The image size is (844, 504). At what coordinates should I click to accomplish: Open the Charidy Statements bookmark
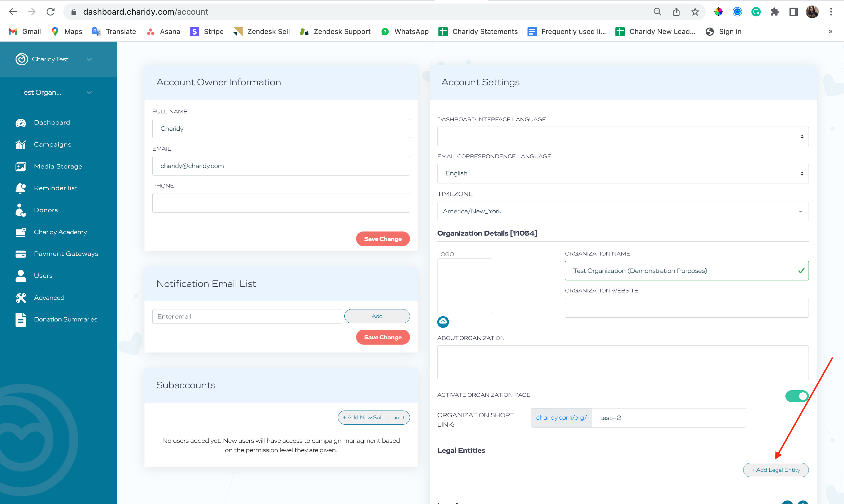click(x=478, y=32)
